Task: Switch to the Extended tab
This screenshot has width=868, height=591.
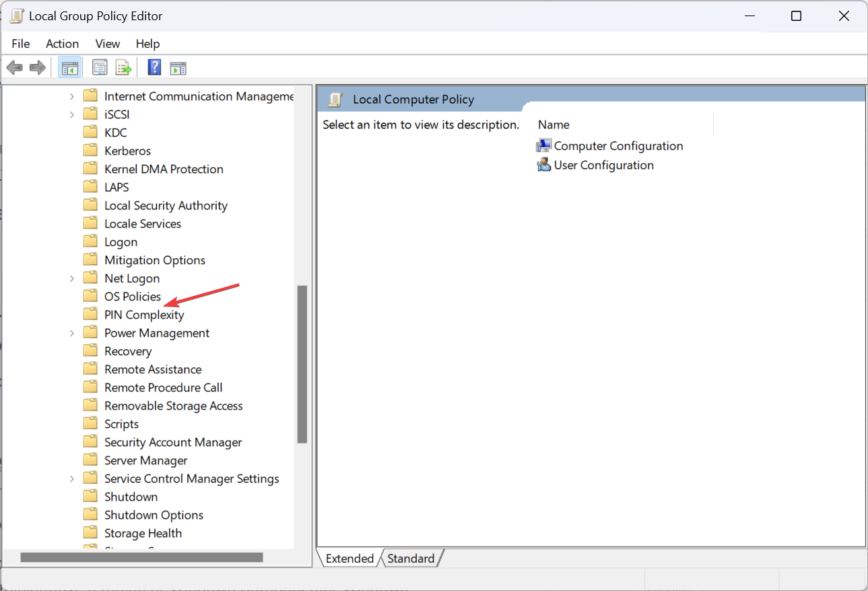Action: tap(349, 558)
